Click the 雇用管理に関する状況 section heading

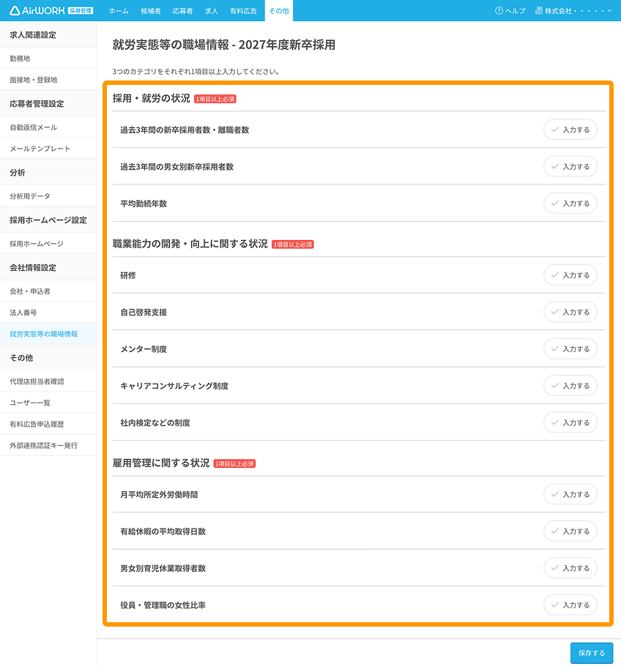pos(161,463)
